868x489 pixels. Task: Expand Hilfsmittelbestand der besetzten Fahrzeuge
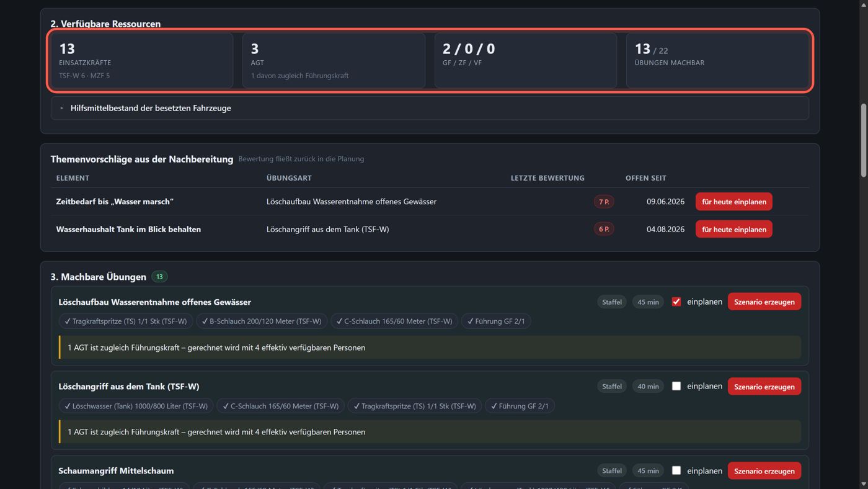point(430,108)
